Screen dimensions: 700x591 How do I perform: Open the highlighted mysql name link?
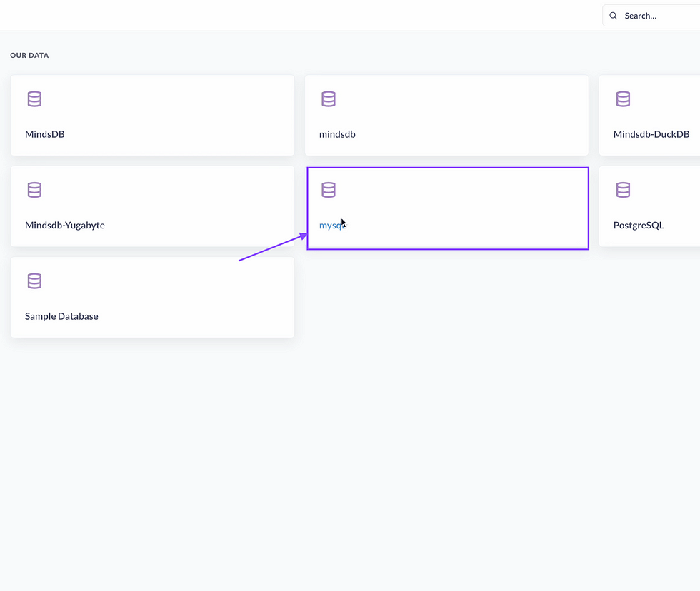pos(331,226)
